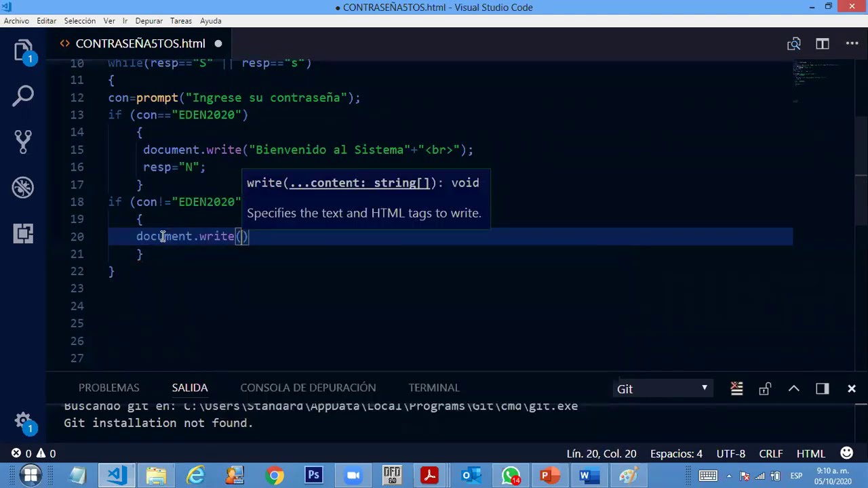Click the "Bienvenido al Sistema" string on line 15
Viewport: 868px width, 488px height.
(x=330, y=150)
